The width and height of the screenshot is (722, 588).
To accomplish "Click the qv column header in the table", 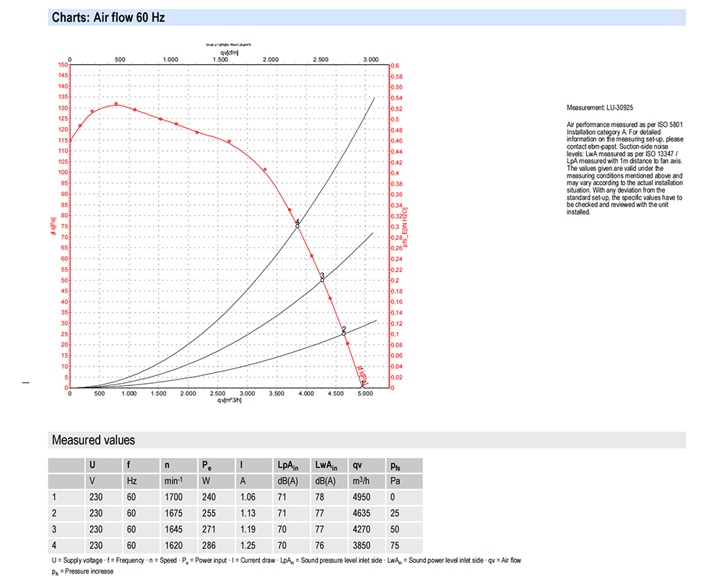I will [358, 465].
